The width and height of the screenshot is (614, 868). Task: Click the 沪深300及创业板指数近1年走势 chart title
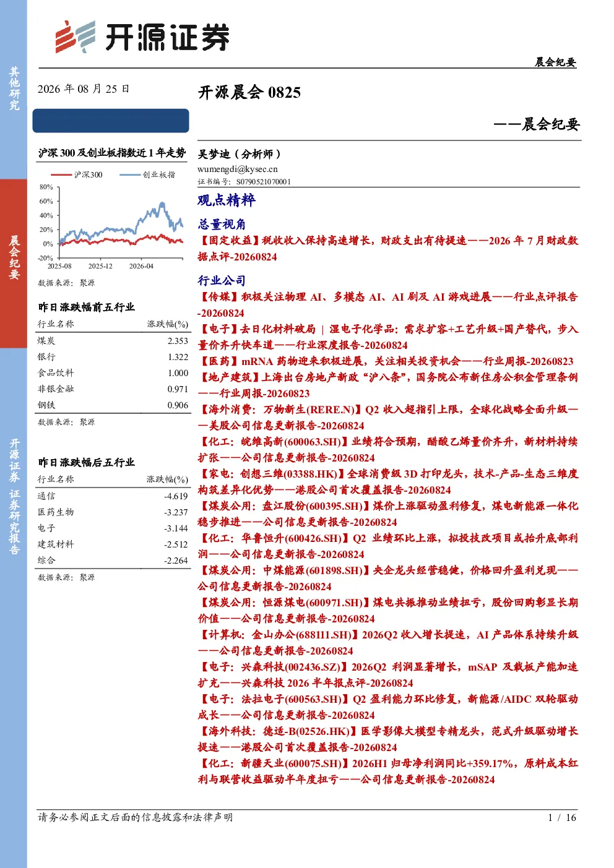(x=112, y=153)
